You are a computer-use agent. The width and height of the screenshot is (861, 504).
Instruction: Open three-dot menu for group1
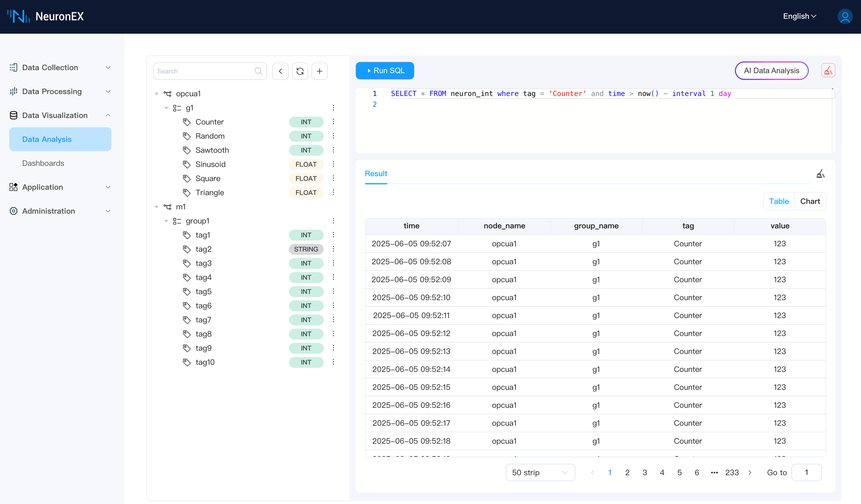333,221
